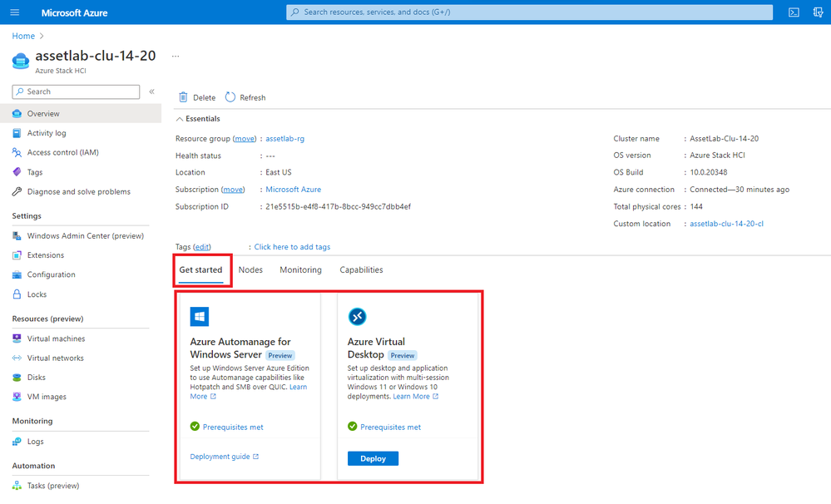Click the Azure Stack HCI resource icon
The height and width of the screenshot is (504, 831).
pyautogui.click(x=21, y=61)
